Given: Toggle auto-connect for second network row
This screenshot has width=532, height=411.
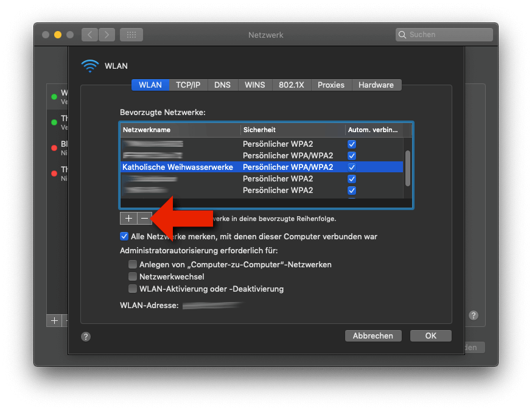Looking at the screenshot, I should pos(352,156).
